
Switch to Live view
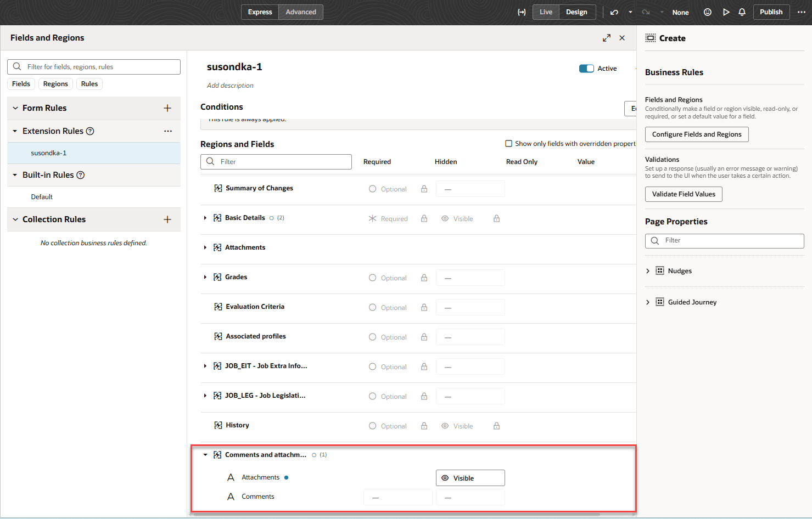[x=546, y=12]
